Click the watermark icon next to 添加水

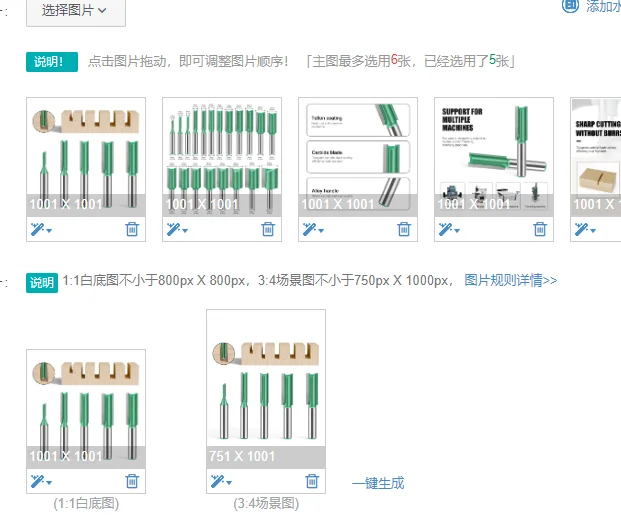(x=571, y=6)
